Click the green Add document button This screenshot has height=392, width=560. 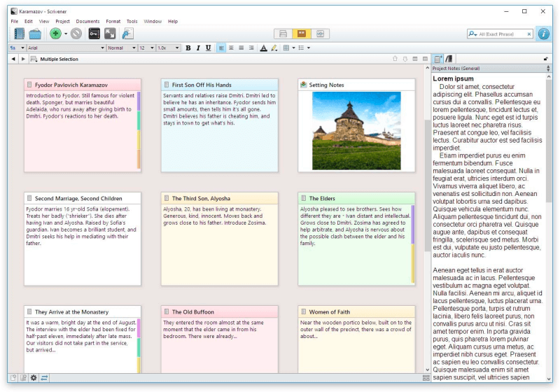tap(55, 34)
